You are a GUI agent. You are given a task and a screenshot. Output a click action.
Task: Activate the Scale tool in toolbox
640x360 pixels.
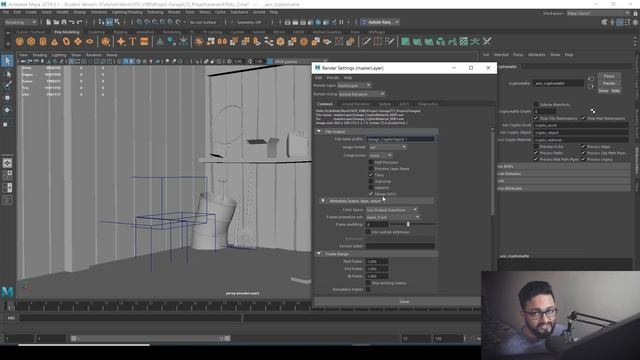point(6,124)
